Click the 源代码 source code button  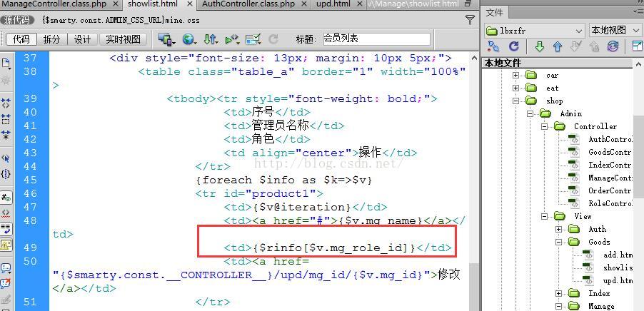pyautogui.click(x=17, y=20)
